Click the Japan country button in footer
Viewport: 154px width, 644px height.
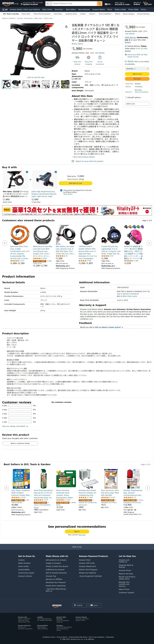(95, 605)
